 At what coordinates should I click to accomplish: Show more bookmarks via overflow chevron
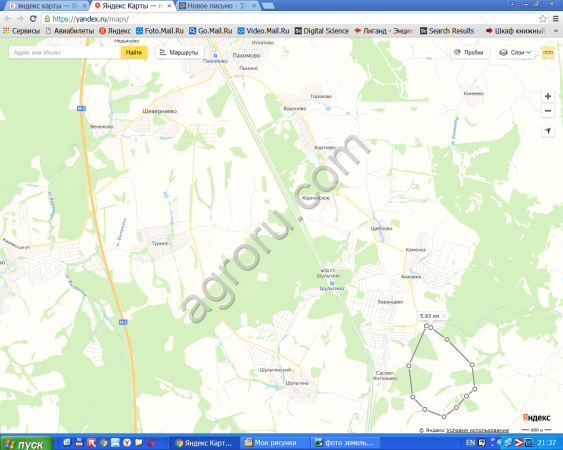[x=556, y=31]
